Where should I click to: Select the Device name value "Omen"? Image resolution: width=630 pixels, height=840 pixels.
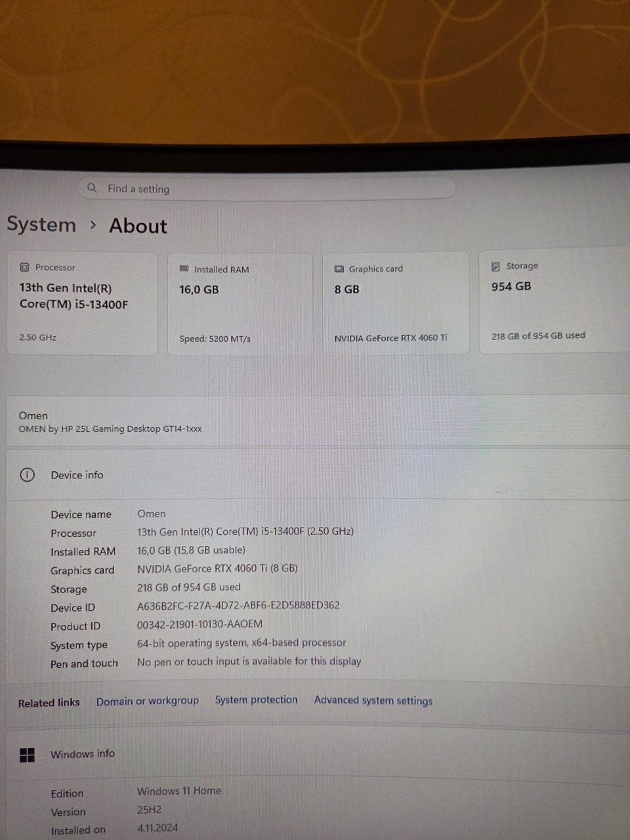pyautogui.click(x=152, y=514)
